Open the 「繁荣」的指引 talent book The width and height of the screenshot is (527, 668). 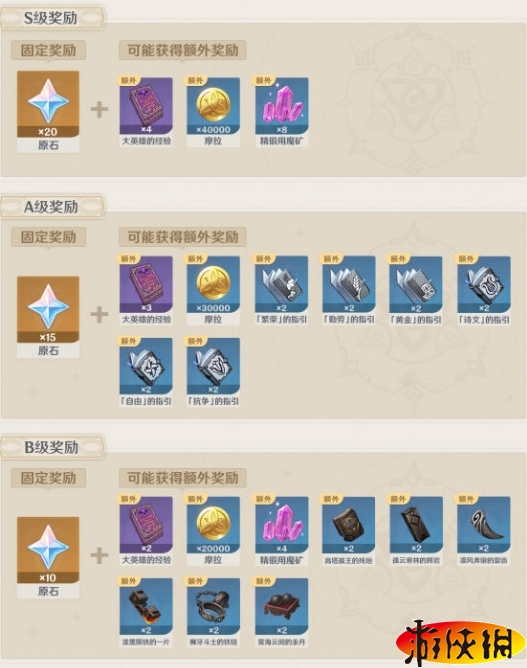click(281, 284)
